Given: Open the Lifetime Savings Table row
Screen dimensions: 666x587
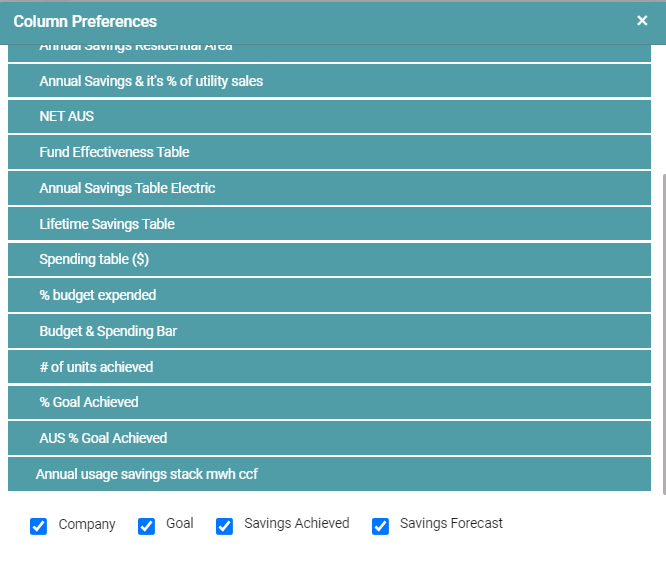Looking at the screenshot, I should (x=329, y=224).
